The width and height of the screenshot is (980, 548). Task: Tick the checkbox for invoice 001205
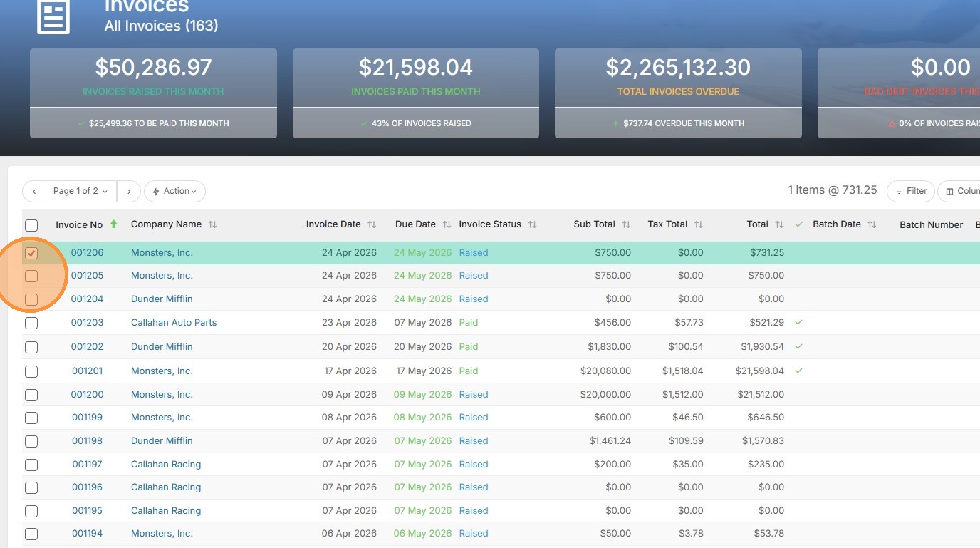tap(31, 276)
